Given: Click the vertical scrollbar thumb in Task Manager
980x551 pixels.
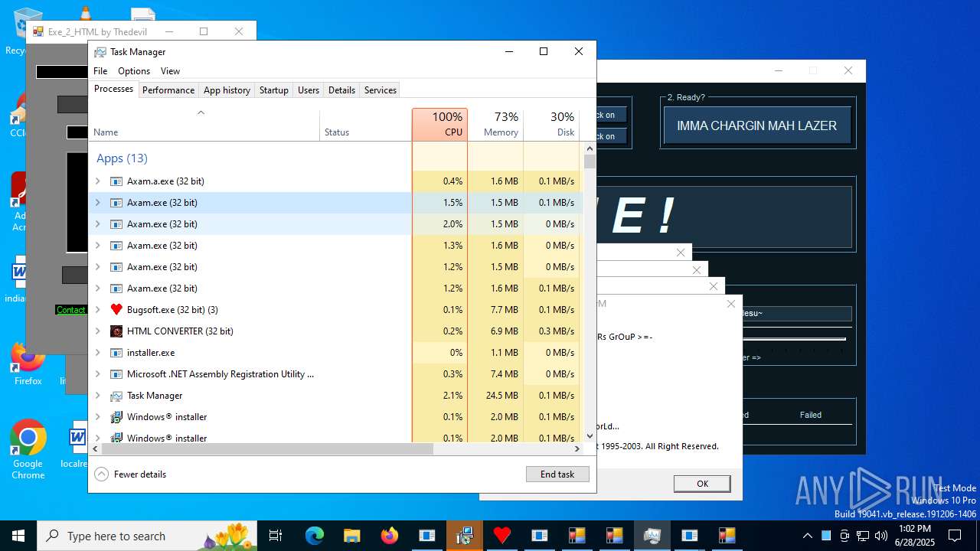Looking at the screenshot, I should (x=590, y=161).
